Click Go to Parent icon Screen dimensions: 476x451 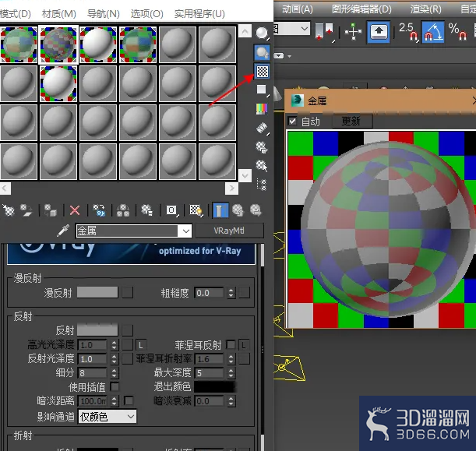pos(238,210)
